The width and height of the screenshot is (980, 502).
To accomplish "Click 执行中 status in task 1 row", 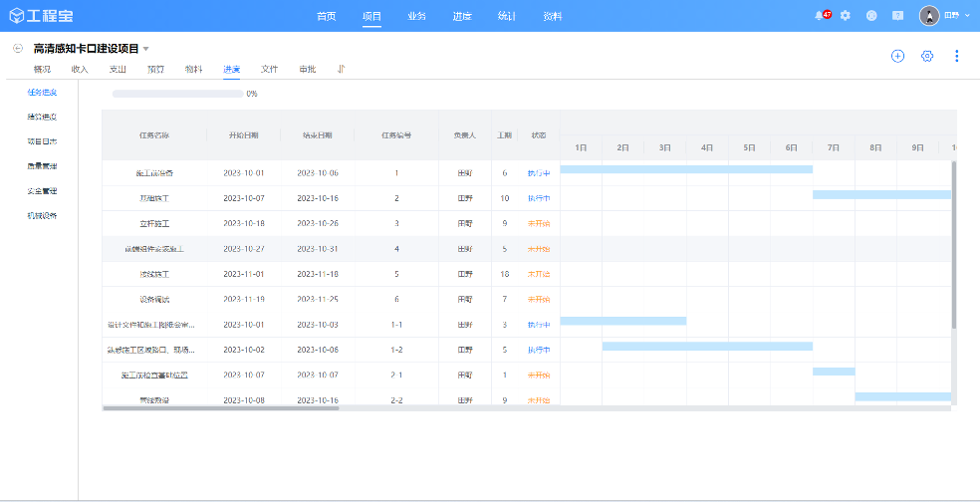I will [x=539, y=173].
